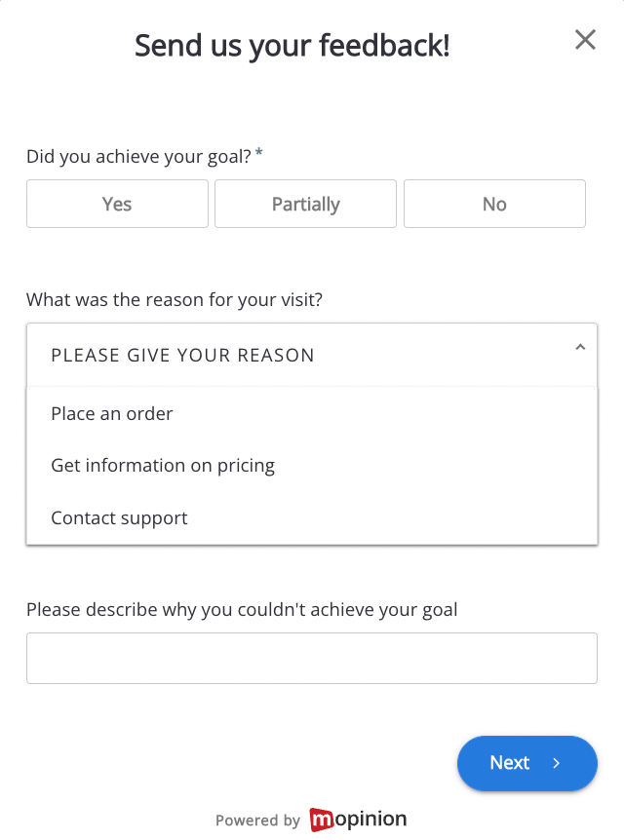Click the describe why you couldn't achieve label

click(x=242, y=610)
